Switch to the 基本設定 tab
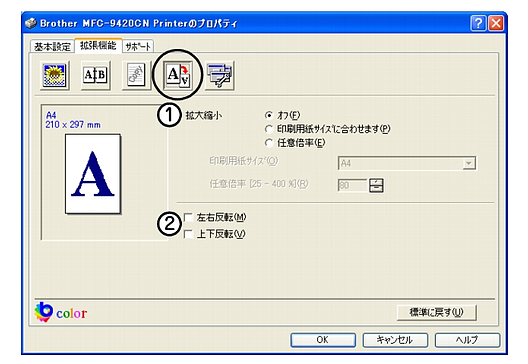This screenshot has height=364, width=528. point(52,47)
